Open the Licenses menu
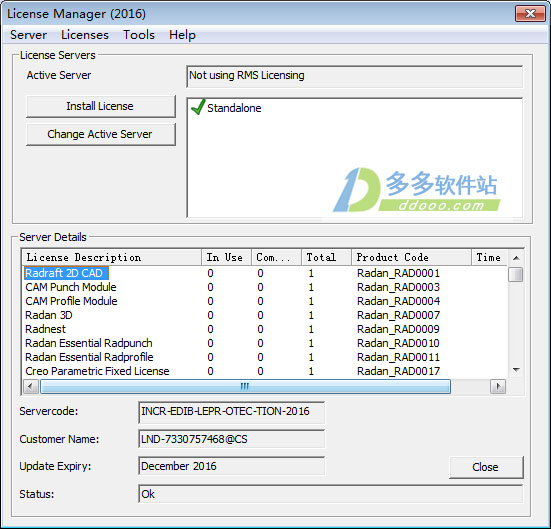Image resolution: width=551 pixels, height=529 pixels. coord(85,35)
